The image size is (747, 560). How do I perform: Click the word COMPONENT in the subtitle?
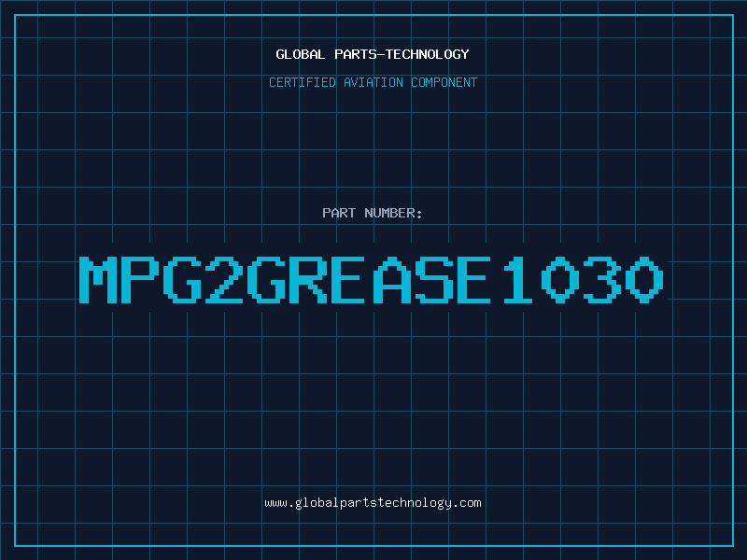coord(443,82)
